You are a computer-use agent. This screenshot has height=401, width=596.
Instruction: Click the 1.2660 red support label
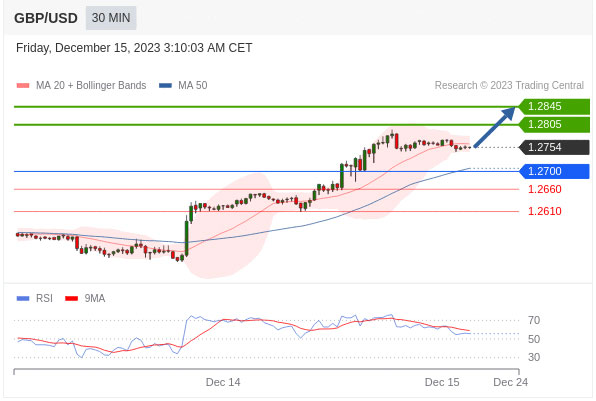pos(545,189)
